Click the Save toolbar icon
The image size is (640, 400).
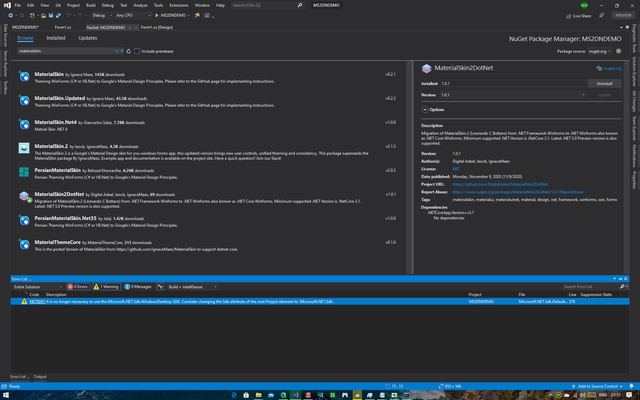tap(51, 16)
